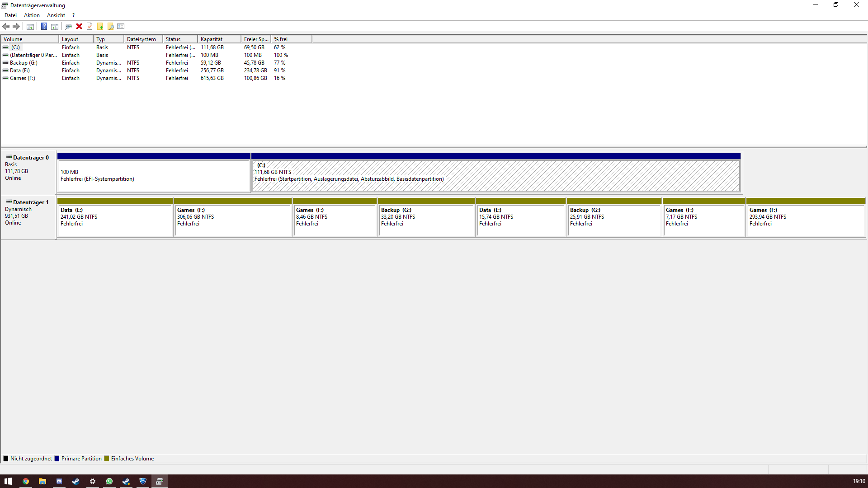Select the 293,94 GB Games (F:) volume block
Screen dimensions: 868x488
coord(806,220)
